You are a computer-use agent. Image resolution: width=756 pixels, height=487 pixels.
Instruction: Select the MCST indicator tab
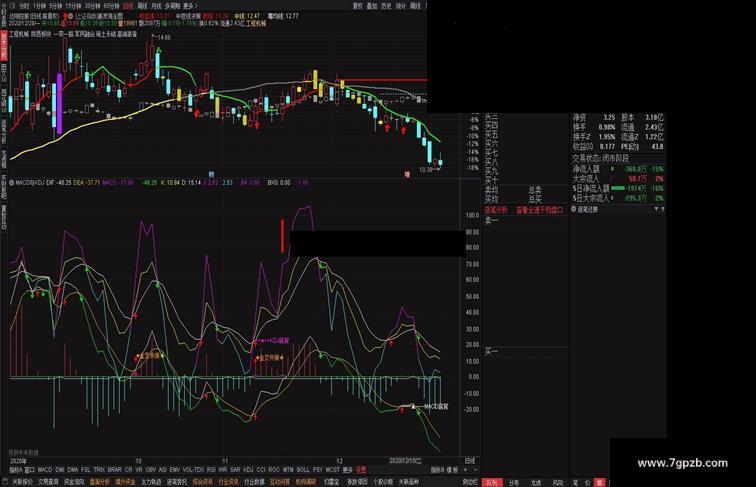point(332,470)
